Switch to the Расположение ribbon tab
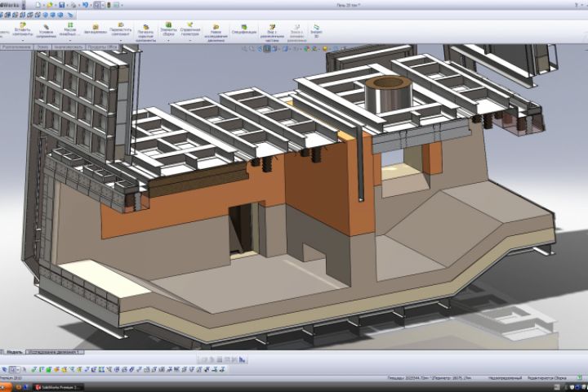588x392 pixels. [x=16, y=47]
